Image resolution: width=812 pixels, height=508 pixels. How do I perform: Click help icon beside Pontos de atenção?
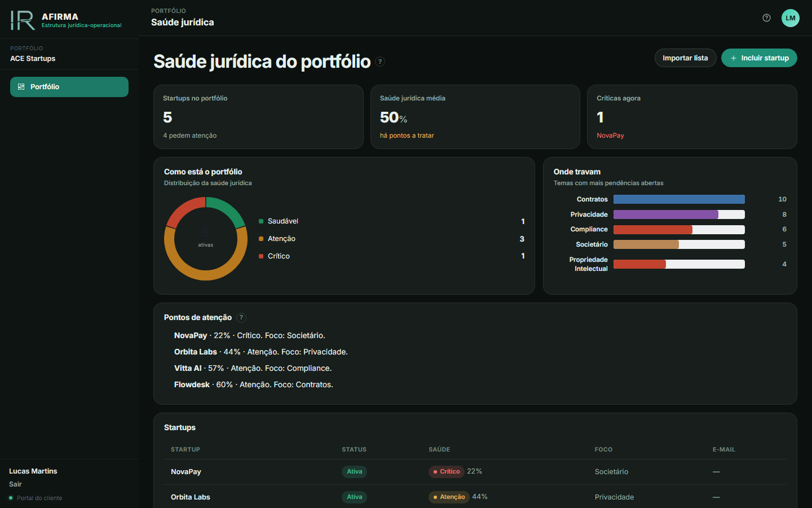[x=241, y=318]
